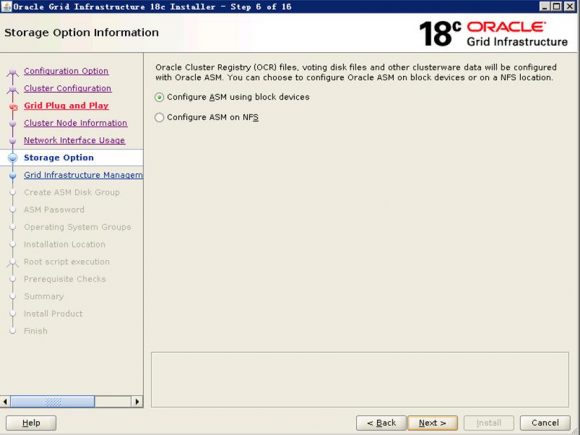Go to Cluster Configuration step
Screen dimensions: 580x435
coord(68,88)
